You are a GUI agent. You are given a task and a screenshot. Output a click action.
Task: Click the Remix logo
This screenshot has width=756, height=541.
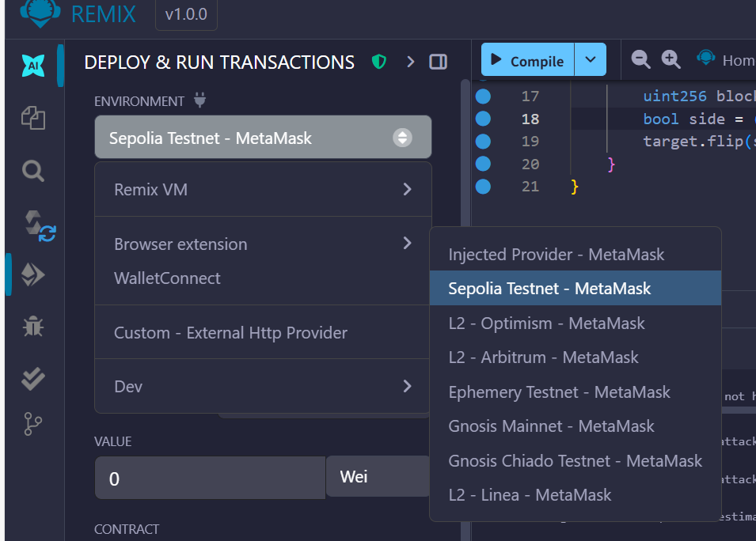click(40, 13)
